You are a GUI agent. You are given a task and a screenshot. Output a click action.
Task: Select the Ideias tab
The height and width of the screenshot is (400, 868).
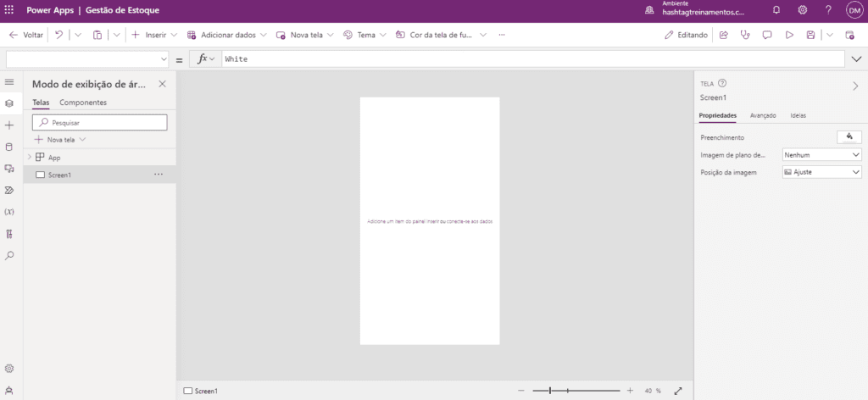click(x=798, y=115)
